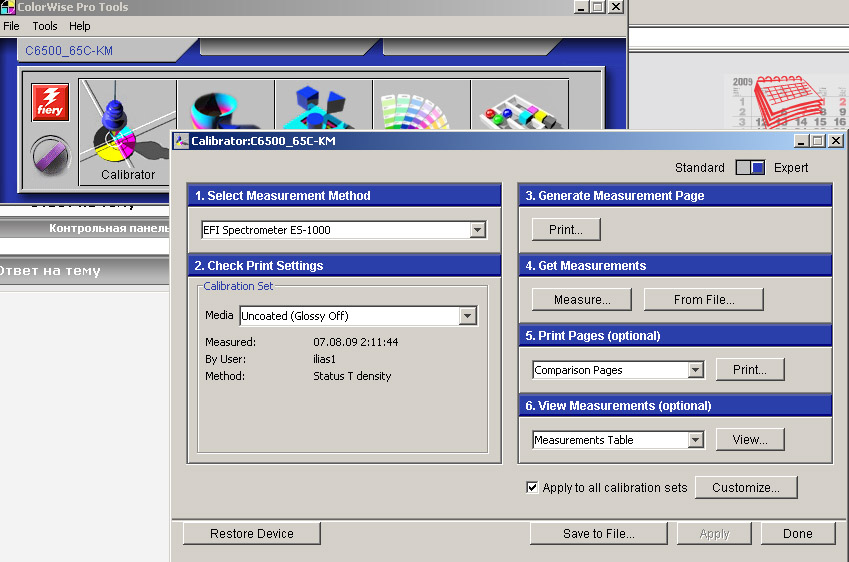
Task: Click the round purple connection icon
Action: point(50,155)
